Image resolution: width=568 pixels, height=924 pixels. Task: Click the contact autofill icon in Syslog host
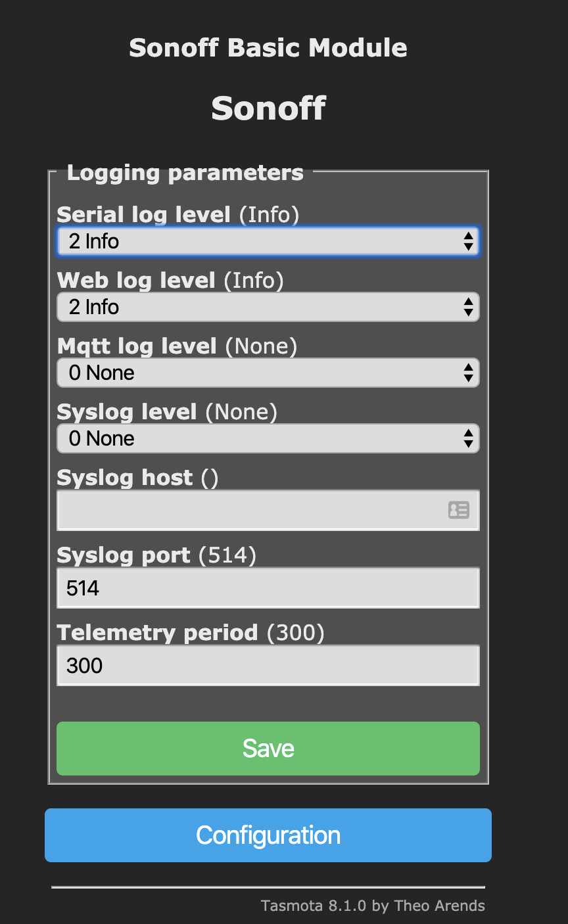[458, 510]
